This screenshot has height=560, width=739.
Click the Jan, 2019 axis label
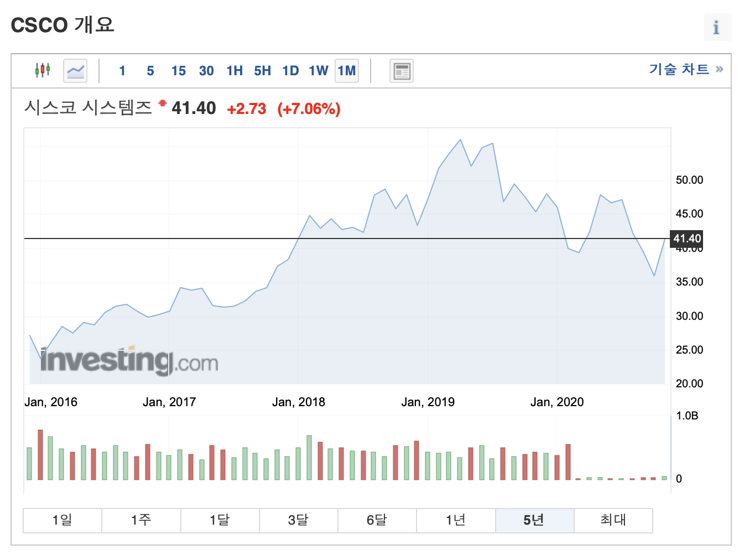[x=428, y=402]
